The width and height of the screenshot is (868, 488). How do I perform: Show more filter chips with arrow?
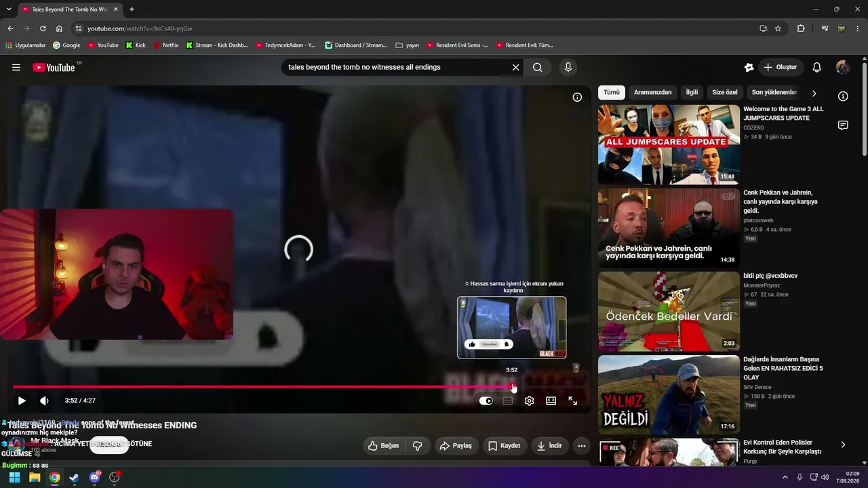[x=814, y=93]
